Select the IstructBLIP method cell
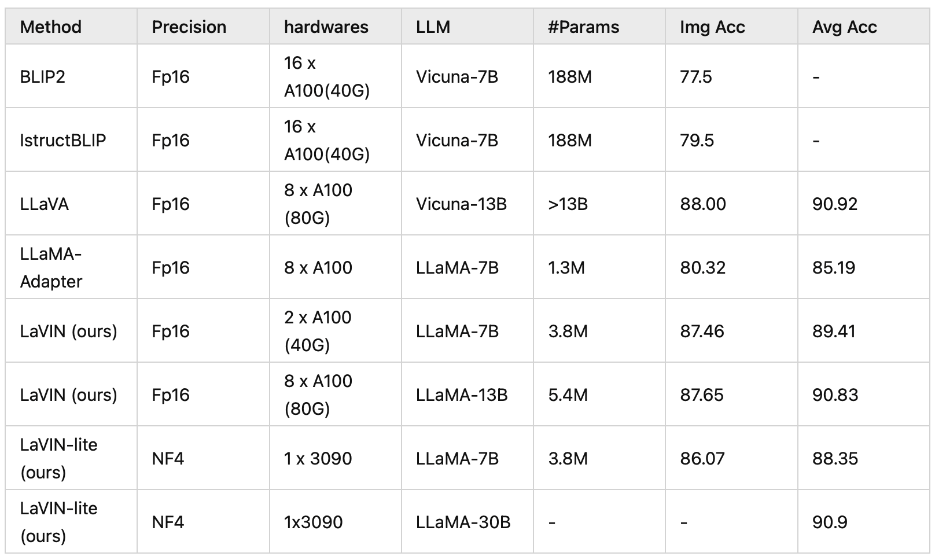The height and width of the screenshot is (560, 935). click(63, 141)
